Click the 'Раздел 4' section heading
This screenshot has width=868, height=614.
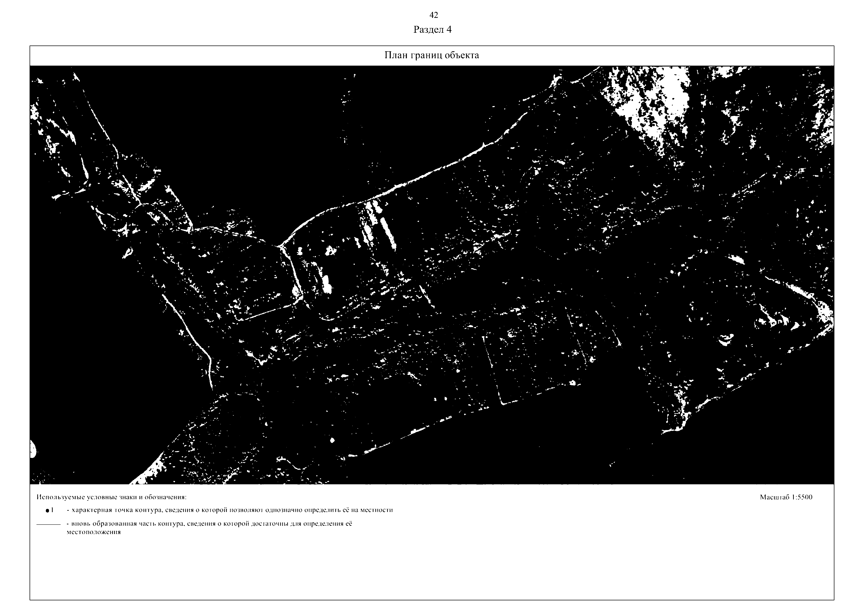click(x=432, y=29)
